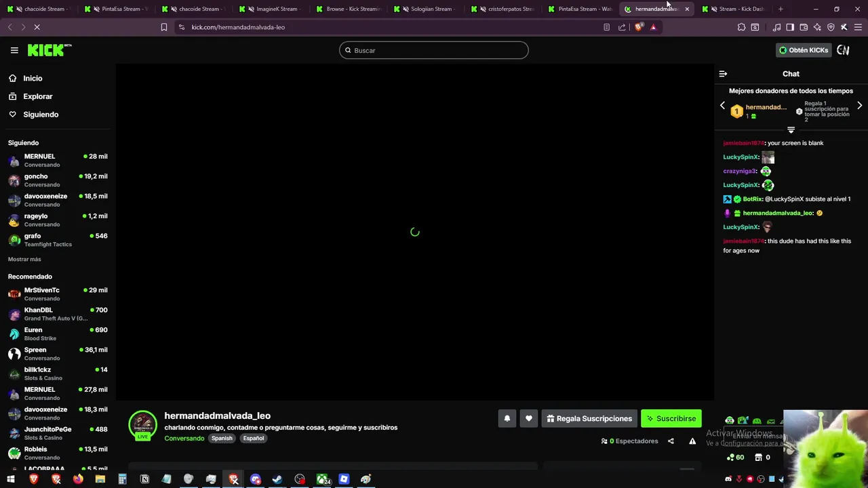This screenshot has width=868, height=488.
Task: Collapse the top donors leaderboard
Action: coord(791,129)
